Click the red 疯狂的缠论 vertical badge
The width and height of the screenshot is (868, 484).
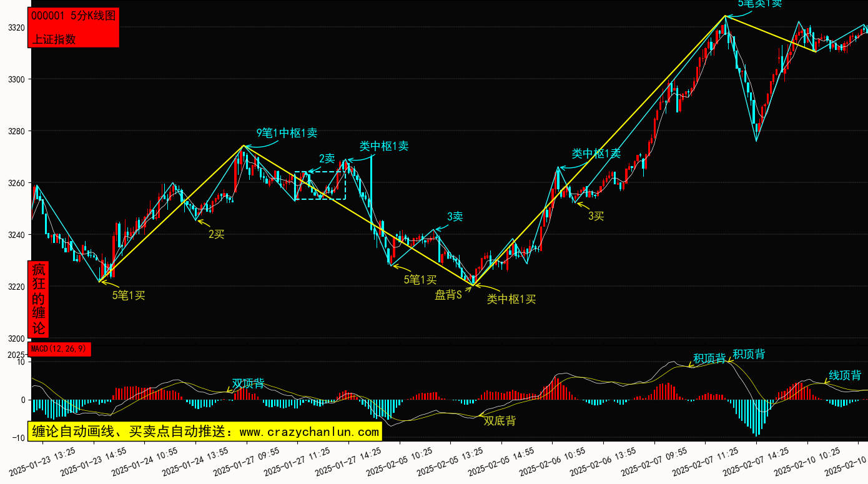click(x=39, y=299)
